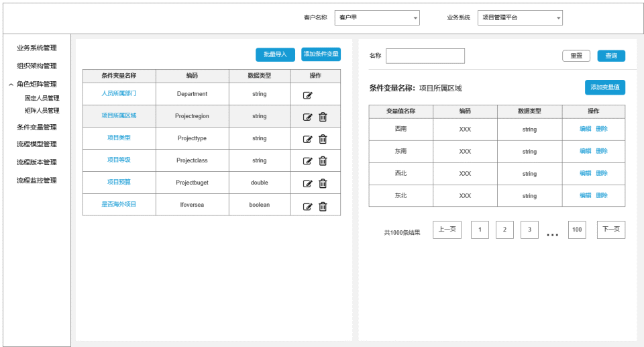Open the 项目类型 variable link
The width and height of the screenshot is (644, 347).
click(119, 138)
